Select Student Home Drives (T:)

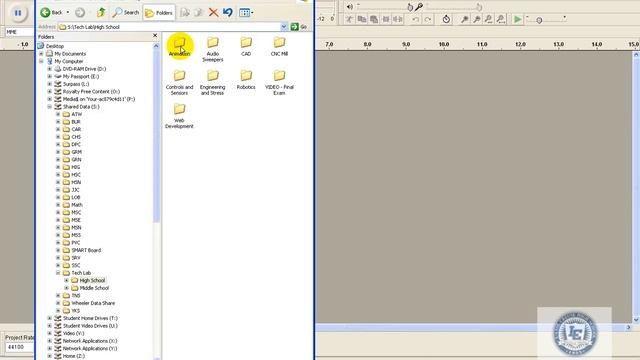[90, 318]
